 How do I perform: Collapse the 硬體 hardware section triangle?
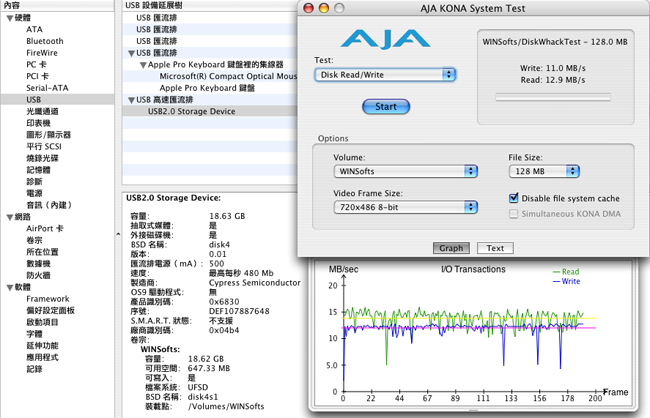[10, 18]
